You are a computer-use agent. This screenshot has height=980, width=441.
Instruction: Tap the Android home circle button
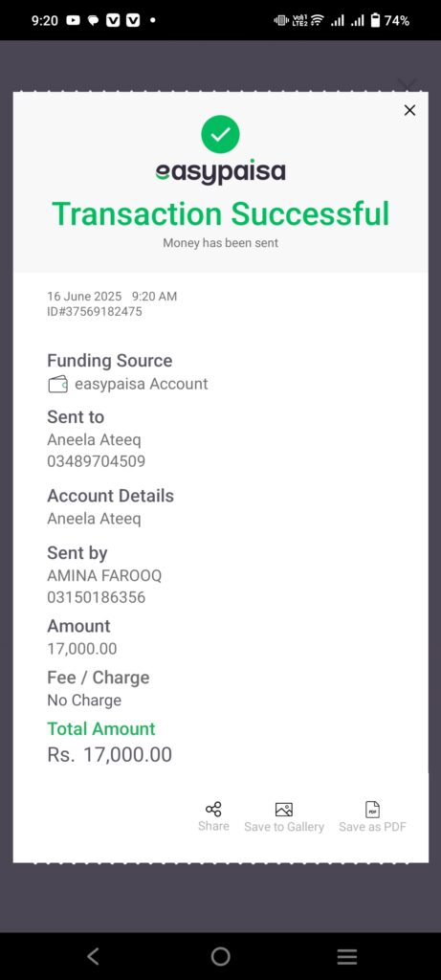tap(220, 956)
